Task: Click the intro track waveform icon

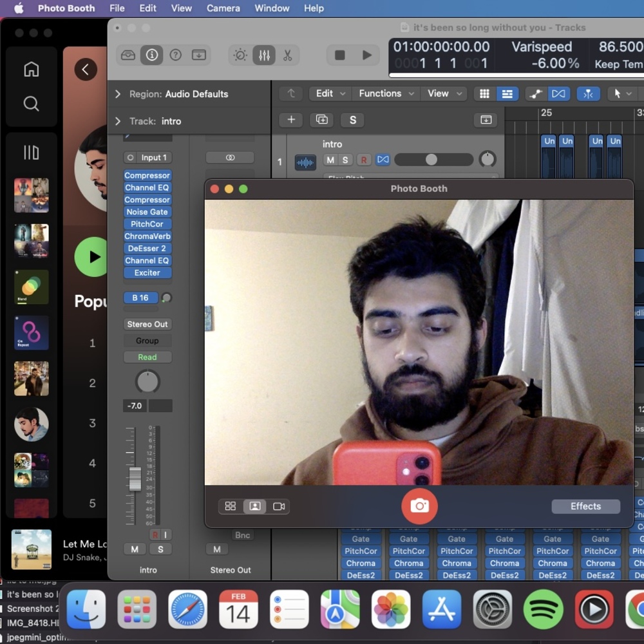Action: pos(305,163)
